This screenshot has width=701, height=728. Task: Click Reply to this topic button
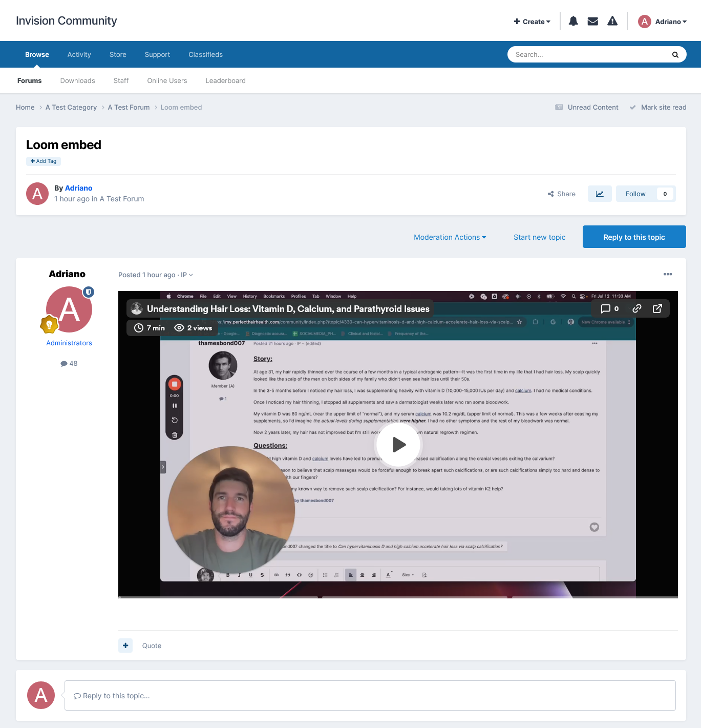(x=634, y=237)
